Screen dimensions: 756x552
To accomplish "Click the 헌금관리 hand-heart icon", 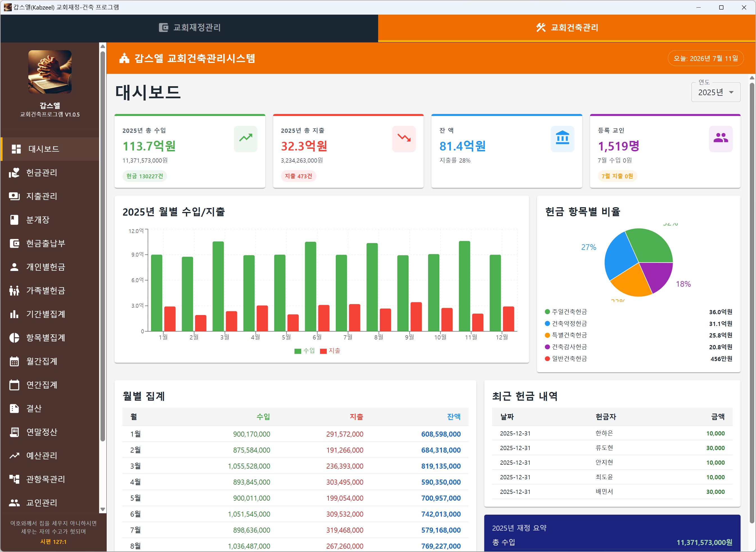I will 14,173.
